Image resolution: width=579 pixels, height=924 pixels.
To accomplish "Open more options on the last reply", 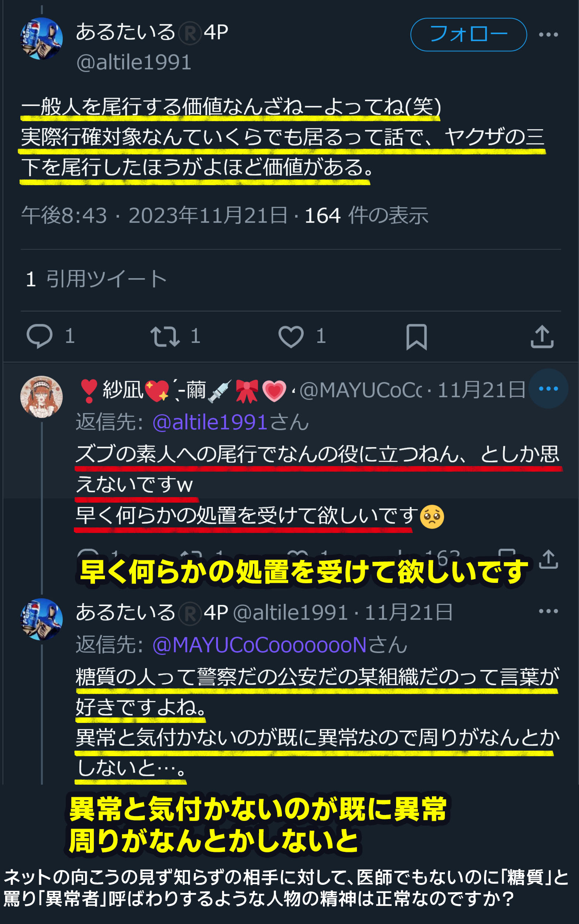I will point(548,611).
